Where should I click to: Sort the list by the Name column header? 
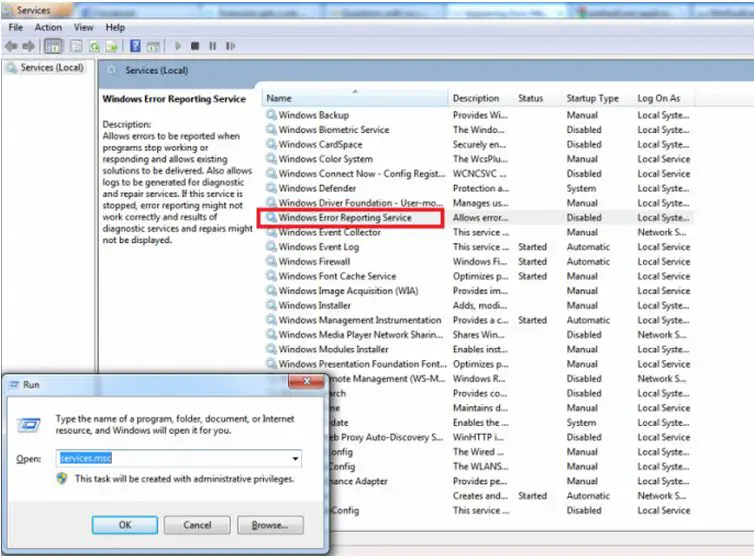coord(355,98)
